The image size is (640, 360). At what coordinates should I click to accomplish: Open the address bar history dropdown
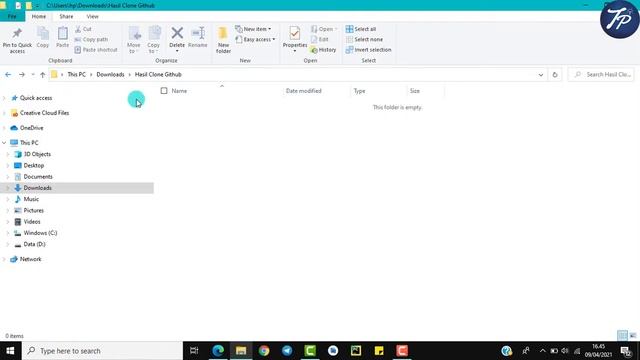(x=541, y=75)
